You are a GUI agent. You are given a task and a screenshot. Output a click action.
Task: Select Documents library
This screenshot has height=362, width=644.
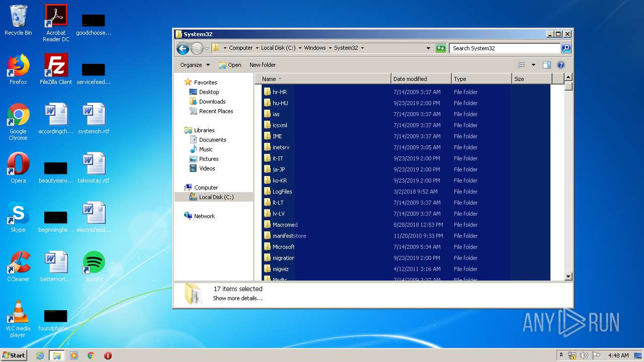pos(207,140)
